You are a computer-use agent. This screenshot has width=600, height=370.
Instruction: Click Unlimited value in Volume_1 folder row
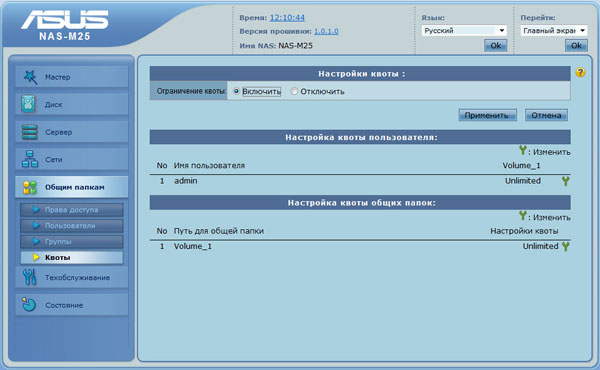[x=540, y=246]
